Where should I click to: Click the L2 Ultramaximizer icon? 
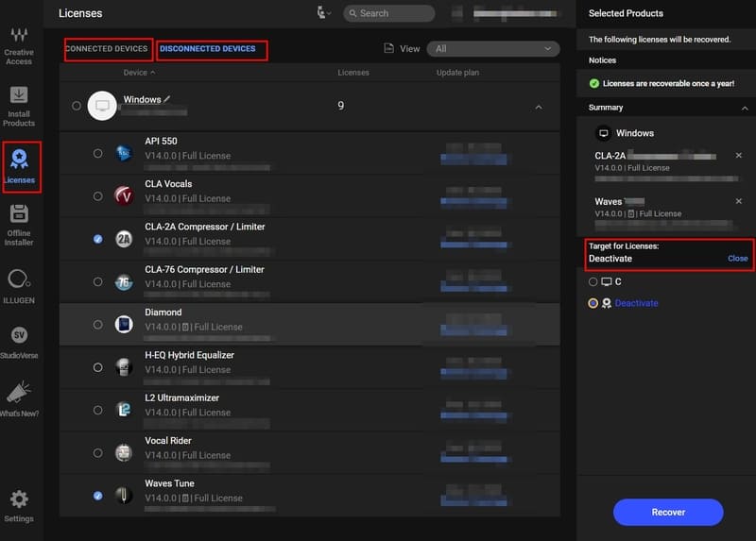(124, 410)
